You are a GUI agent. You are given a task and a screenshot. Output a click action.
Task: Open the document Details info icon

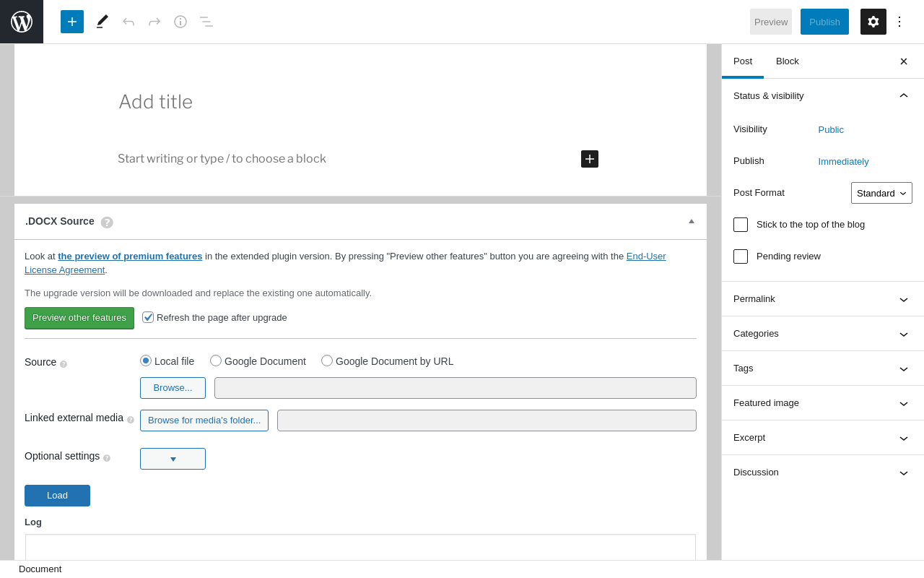point(180,22)
